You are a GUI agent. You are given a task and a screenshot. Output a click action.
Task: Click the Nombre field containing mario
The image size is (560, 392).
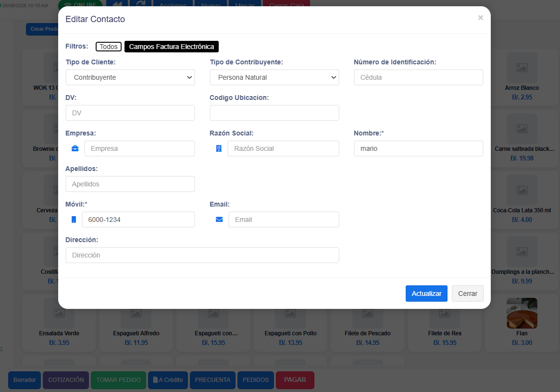coord(419,148)
